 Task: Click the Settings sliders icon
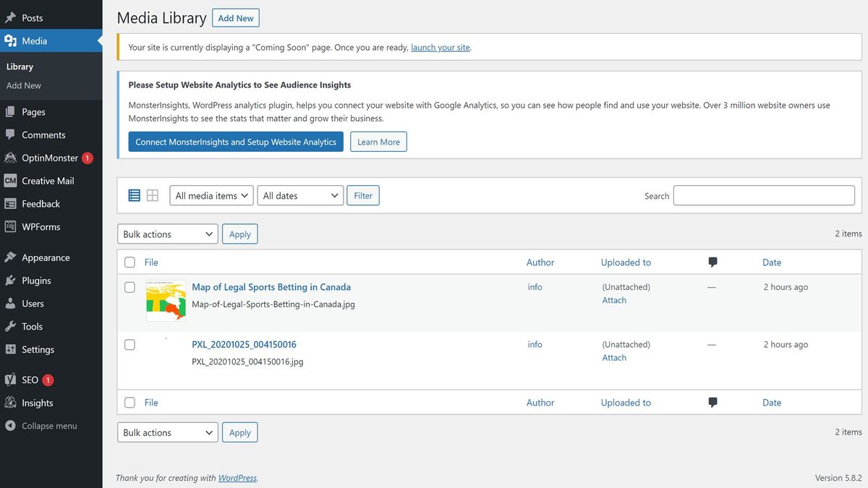click(10, 350)
